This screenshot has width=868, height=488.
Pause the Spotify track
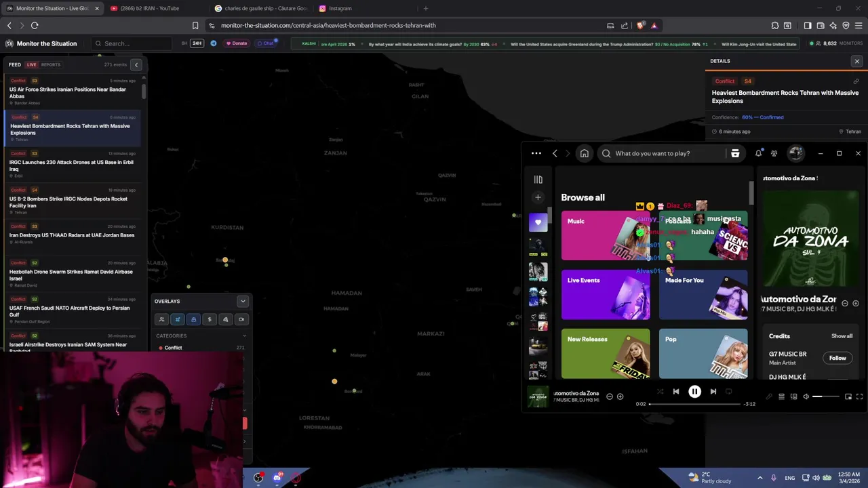[694, 391]
